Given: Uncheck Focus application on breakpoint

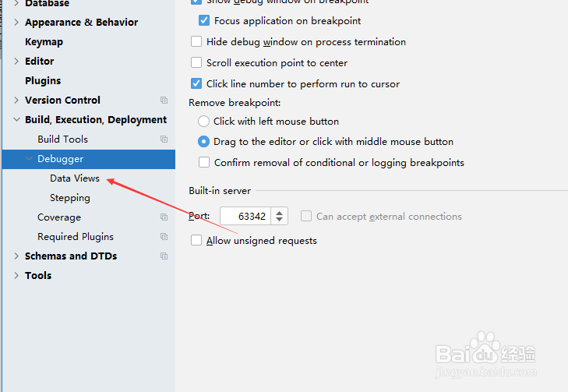Looking at the screenshot, I should [204, 20].
